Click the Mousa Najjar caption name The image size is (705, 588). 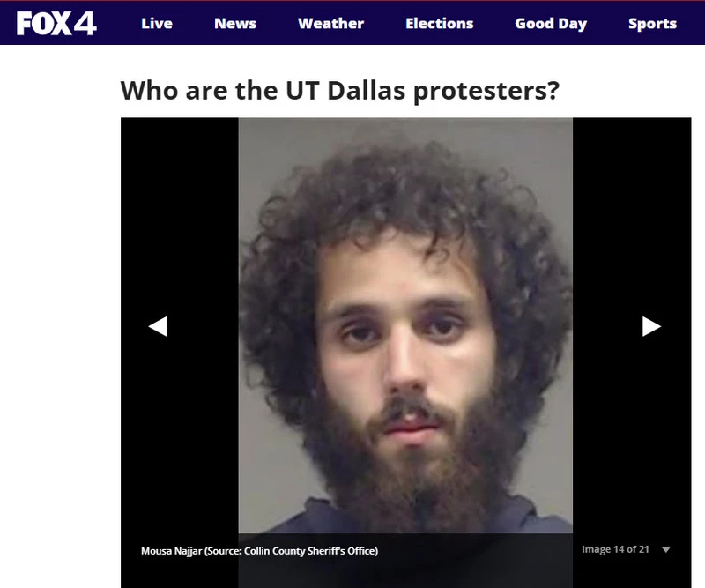(x=171, y=551)
